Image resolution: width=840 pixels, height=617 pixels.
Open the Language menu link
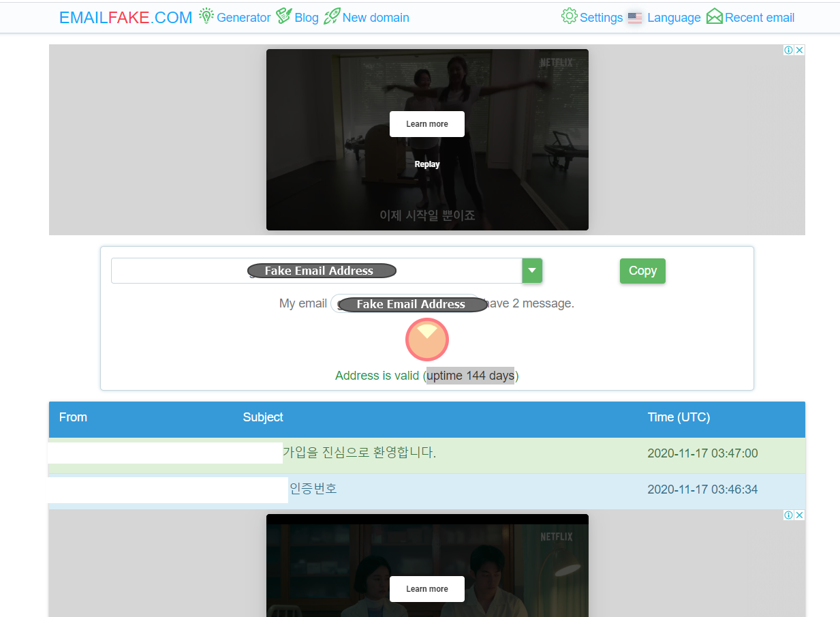(x=674, y=18)
